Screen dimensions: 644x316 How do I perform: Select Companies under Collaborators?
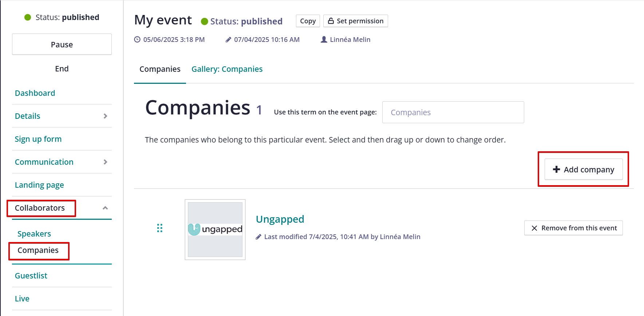click(x=38, y=250)
